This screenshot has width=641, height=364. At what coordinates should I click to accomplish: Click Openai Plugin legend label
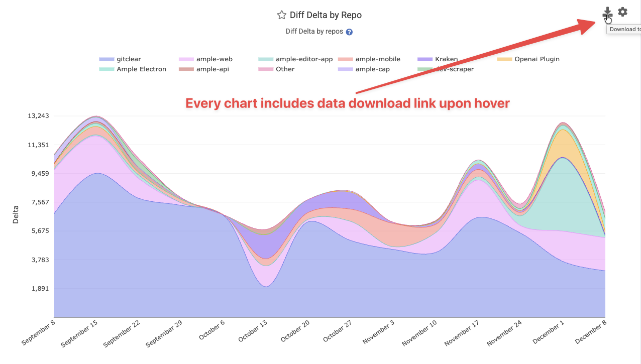537,59
